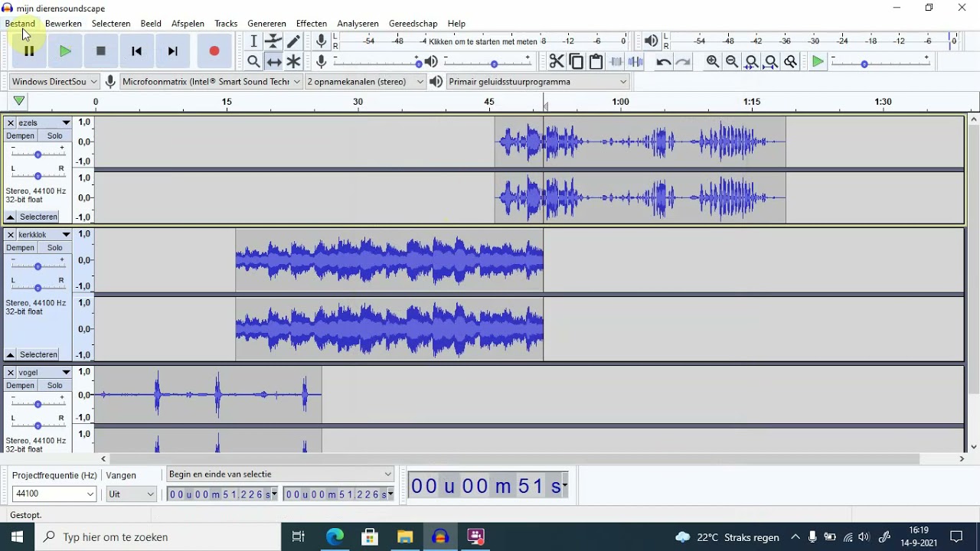Click Fit project to width zoom icon
980x551 pixels.
[771, 61]
